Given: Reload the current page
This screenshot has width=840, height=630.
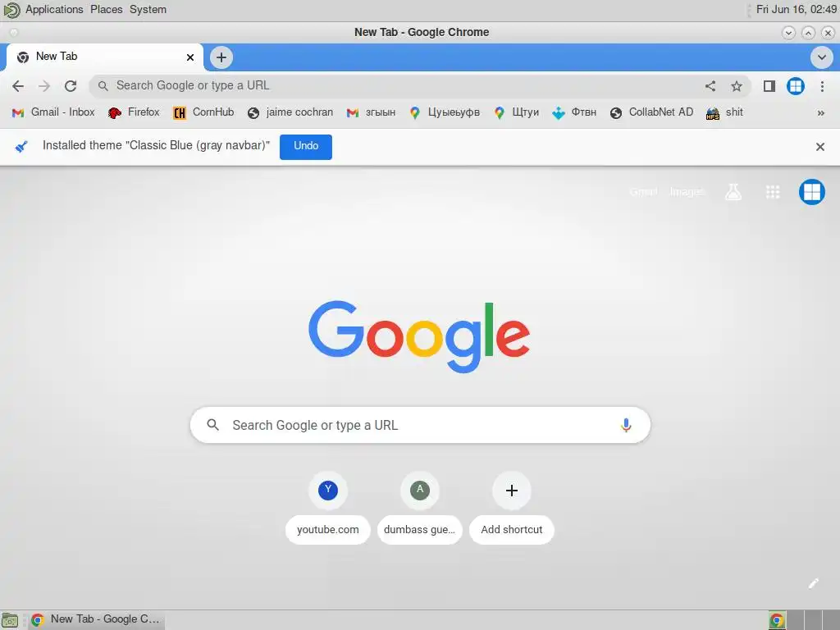Looking at the screenshot, I should (71, 85).
